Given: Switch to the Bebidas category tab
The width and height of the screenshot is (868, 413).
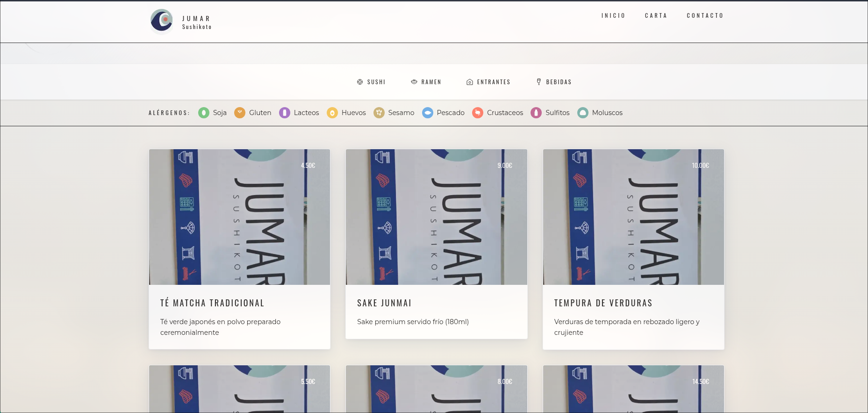Looking at the screenshot, I should coord(554,82).
